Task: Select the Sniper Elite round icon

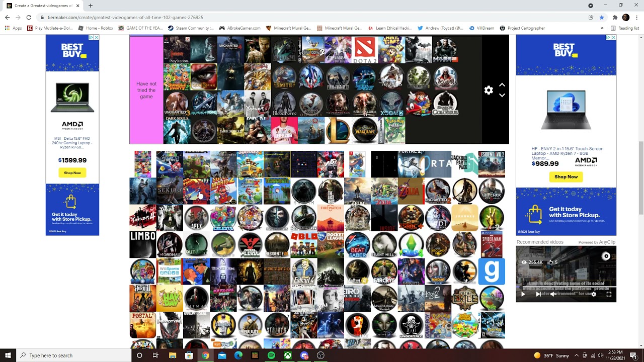Action: pyautogui.click(x=250, y=325)
